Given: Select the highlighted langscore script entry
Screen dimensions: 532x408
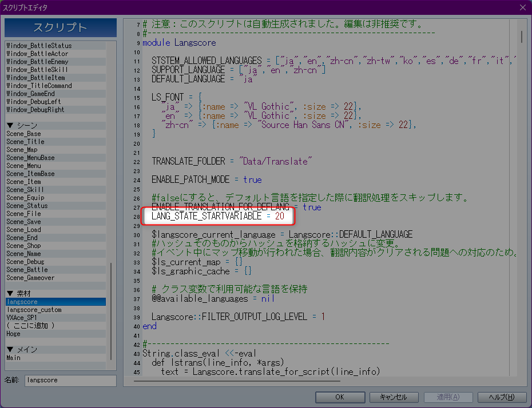Looking at the screenshot, I should tap(56, 302).
